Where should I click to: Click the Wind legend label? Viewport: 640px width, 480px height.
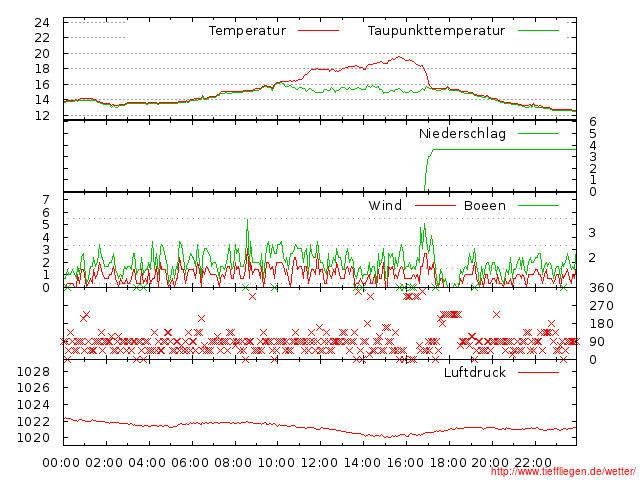coord(385,205)
